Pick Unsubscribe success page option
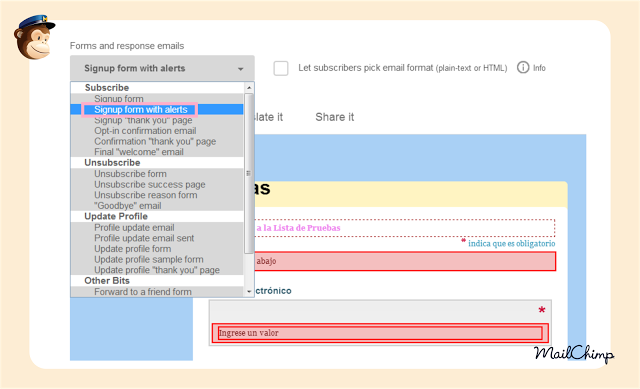The image size is (640, 389). point(157,184)
